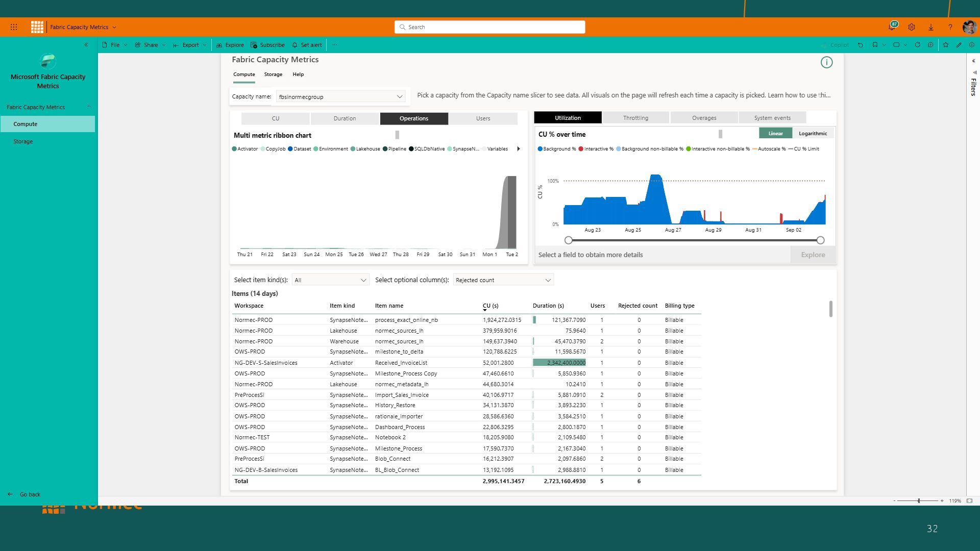
Task: Open the notifications bell icon
Action: [x=892, y=27]
